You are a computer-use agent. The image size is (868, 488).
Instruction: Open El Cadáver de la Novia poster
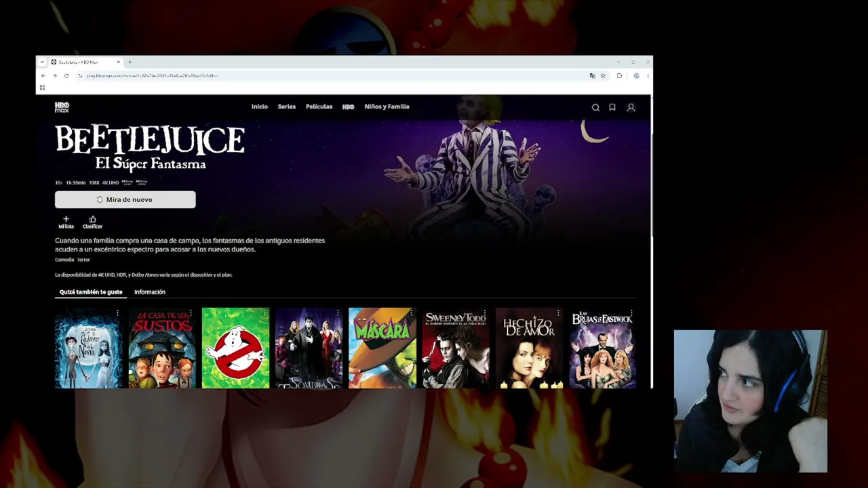[88, 348]
